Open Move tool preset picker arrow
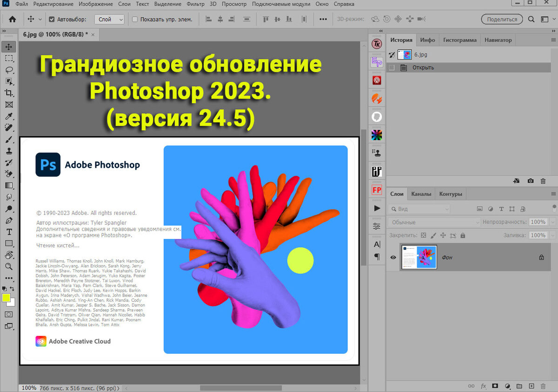558x392 pixels. [40, 20]
